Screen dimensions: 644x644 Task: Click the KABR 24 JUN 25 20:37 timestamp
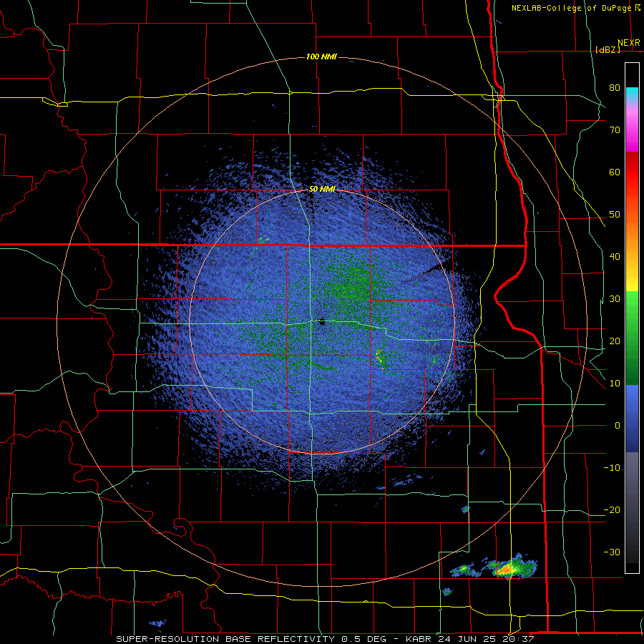click(470, 639)
